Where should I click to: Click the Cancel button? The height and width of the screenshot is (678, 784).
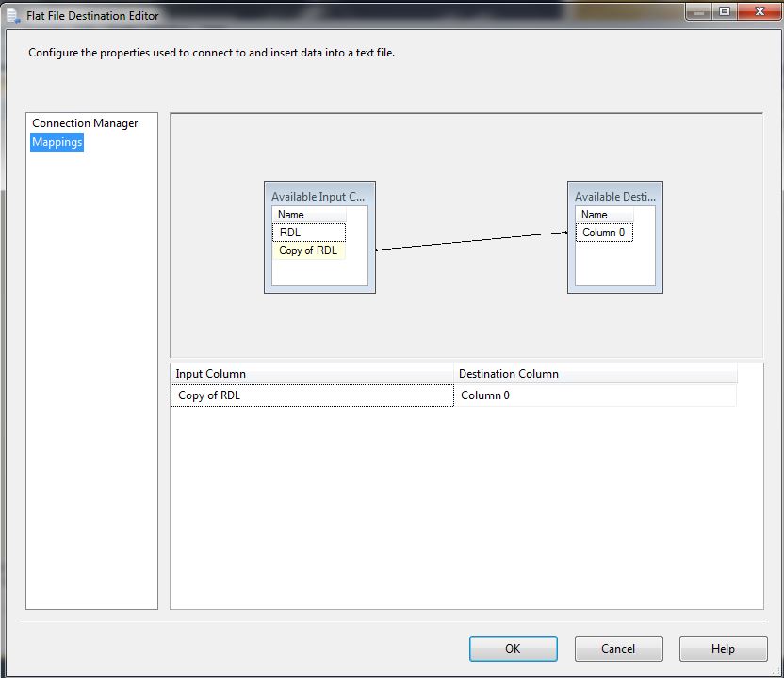point(618,649)
